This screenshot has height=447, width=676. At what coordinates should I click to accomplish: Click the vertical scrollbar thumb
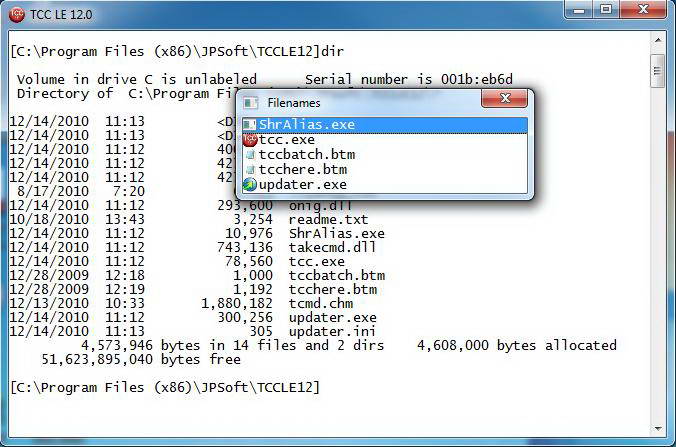tap(658, 71)
